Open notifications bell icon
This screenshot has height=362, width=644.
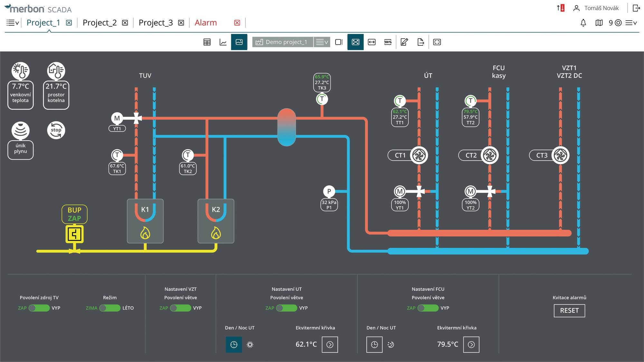583,23
